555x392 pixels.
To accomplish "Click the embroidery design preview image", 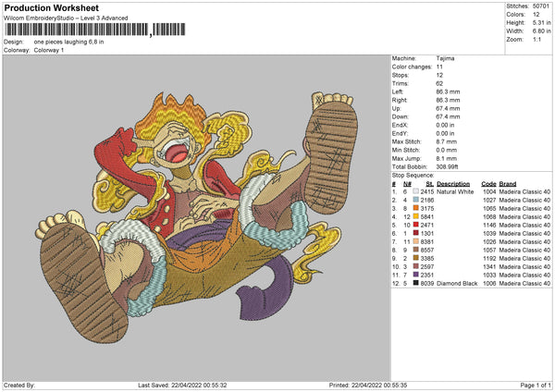I will tap(197, 218).
